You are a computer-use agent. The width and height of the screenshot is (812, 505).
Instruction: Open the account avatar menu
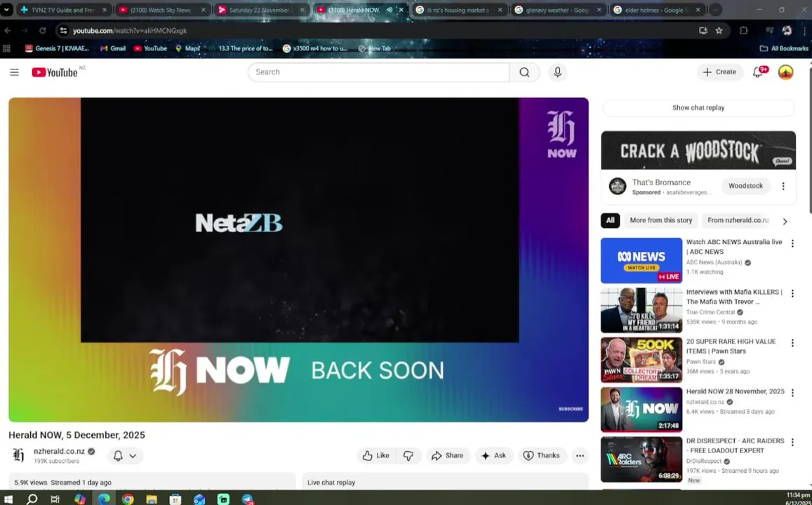coord(785,72)
